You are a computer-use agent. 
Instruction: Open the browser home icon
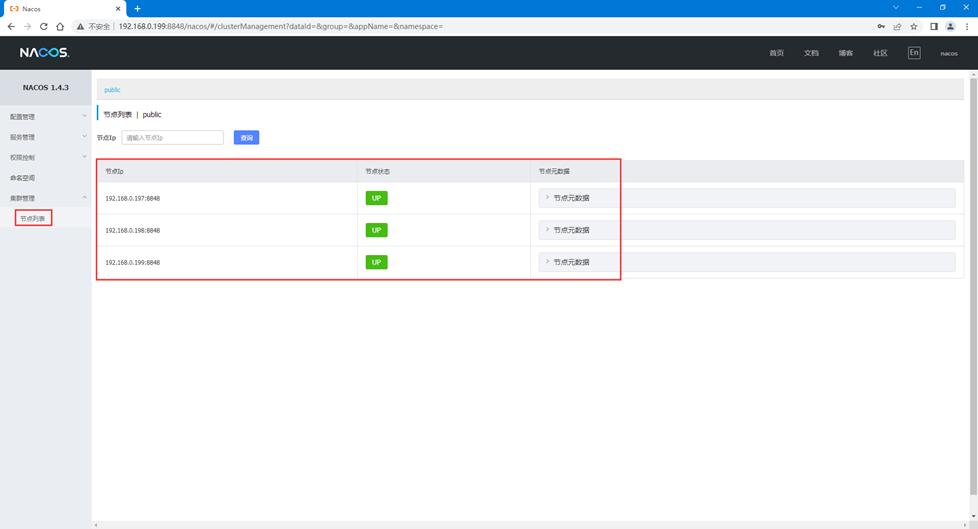click(x=60, y=26)
